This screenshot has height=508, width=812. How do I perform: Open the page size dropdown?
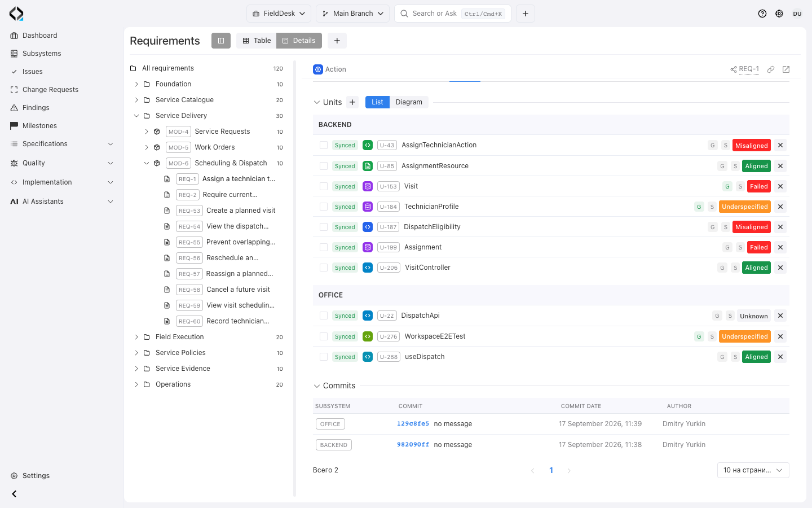pyautogui.click(x=753, y=470)
